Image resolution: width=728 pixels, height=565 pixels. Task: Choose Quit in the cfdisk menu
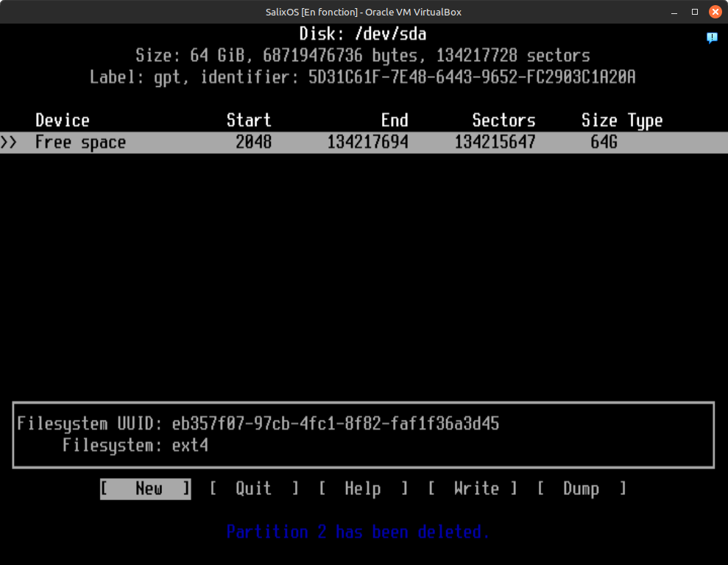coord(254,489)
